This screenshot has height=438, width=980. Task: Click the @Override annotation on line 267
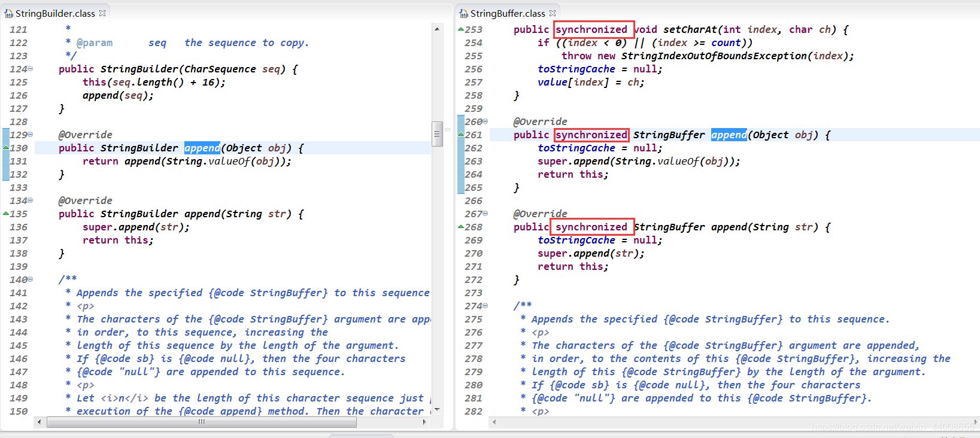[541, 214]
